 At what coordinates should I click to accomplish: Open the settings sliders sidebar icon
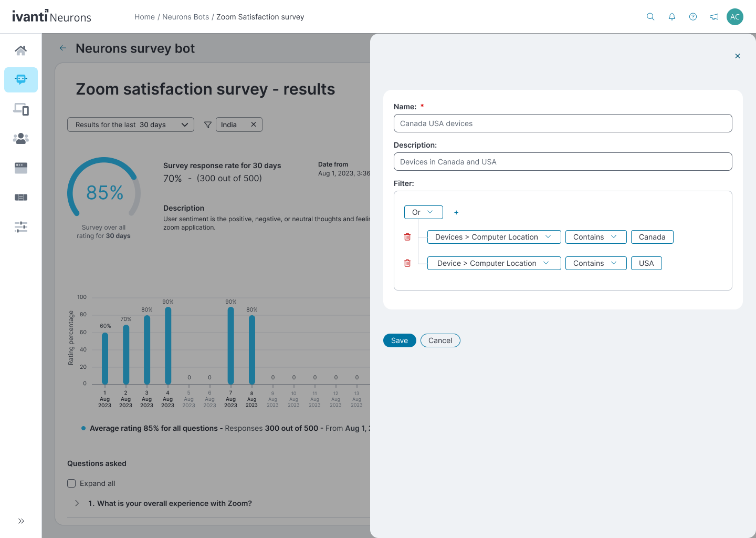(21, 227)
